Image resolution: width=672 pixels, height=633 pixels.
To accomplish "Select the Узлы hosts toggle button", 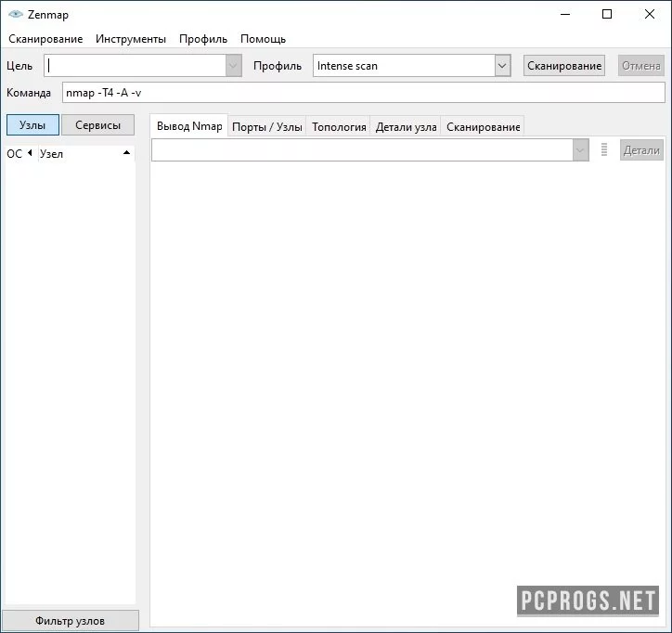I will pos(32,125).
